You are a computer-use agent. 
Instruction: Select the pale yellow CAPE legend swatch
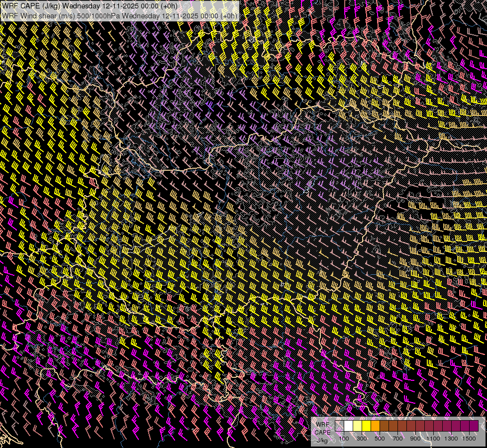[358, 426]
